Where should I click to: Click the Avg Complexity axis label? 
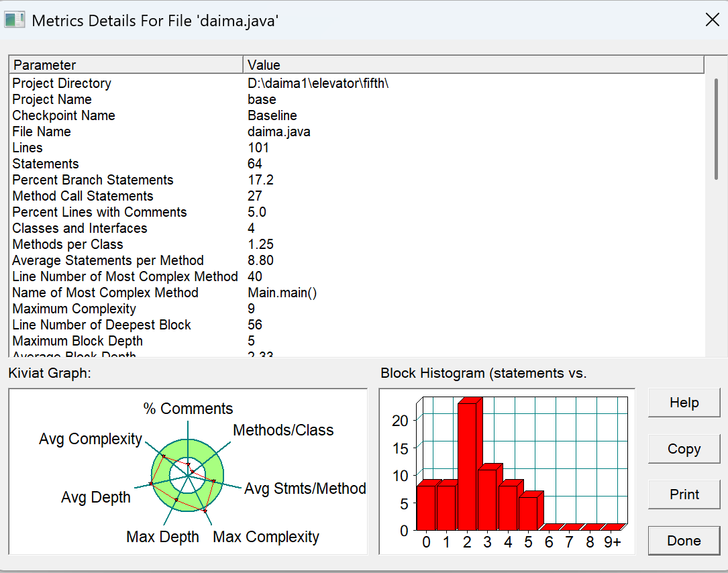coord(91,439)
